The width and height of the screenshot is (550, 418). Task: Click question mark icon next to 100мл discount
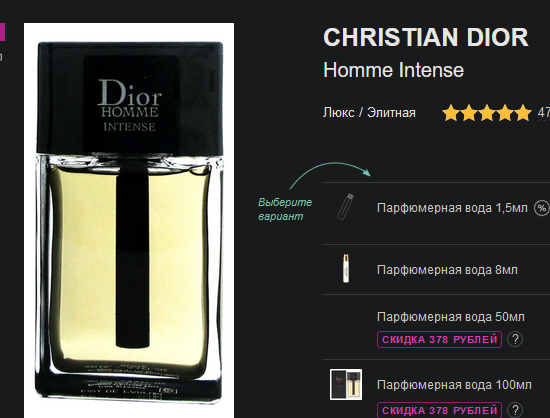click(x=515, y=410)
